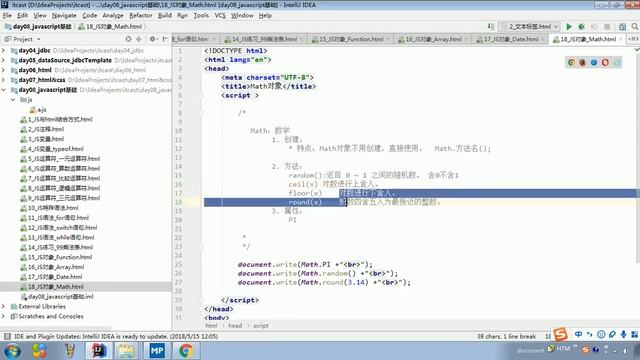Image resolution: width=640 pixels, height=360 pixels.
Task: Open in Opera red browser preview icon
Action: click(x=605, y=62)
